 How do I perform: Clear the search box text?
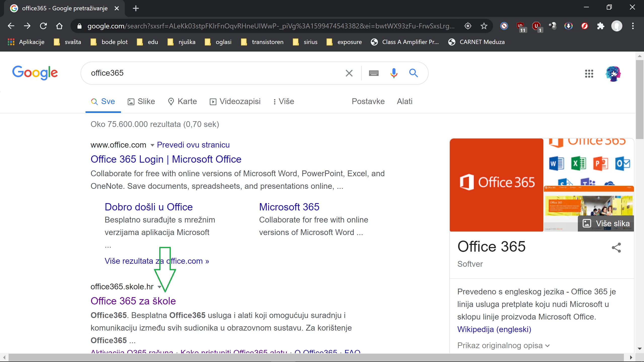349,73
